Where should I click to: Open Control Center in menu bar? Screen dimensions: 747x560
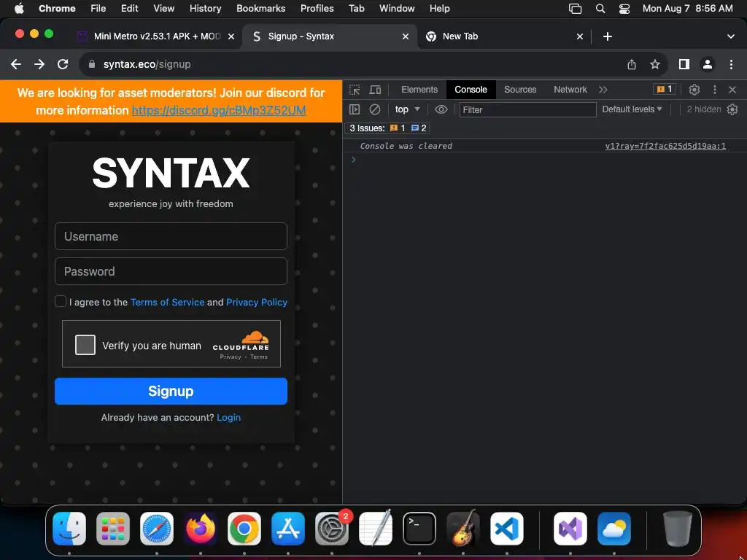[x=624, y=9]
